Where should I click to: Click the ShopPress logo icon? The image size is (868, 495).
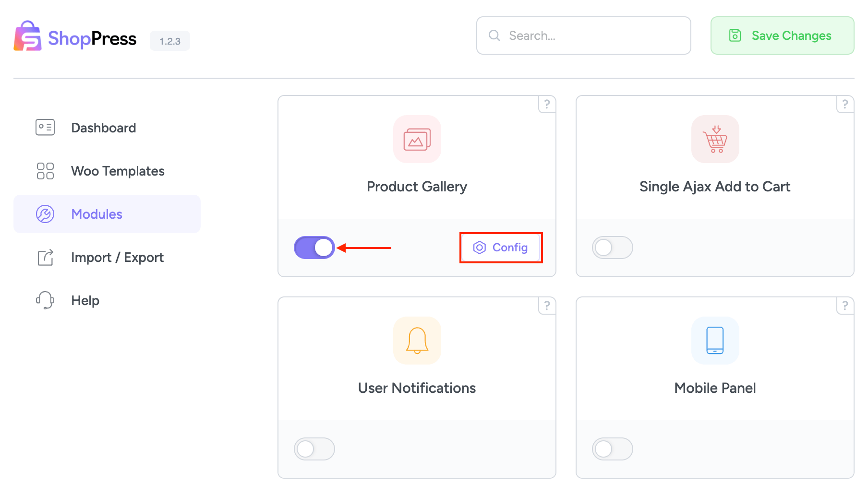(x=28, y=36)
